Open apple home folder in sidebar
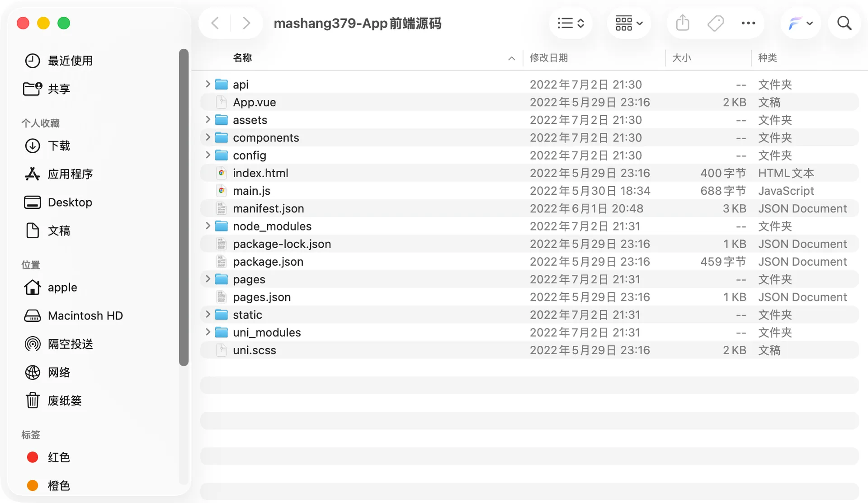 51,287
